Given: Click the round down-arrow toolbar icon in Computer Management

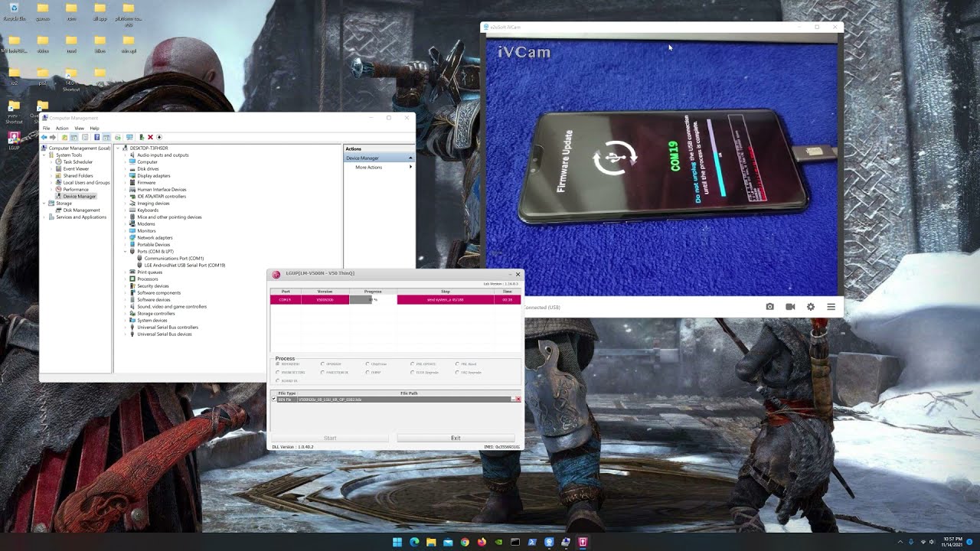Looking at the screenshot, I should tap(159, 137).
